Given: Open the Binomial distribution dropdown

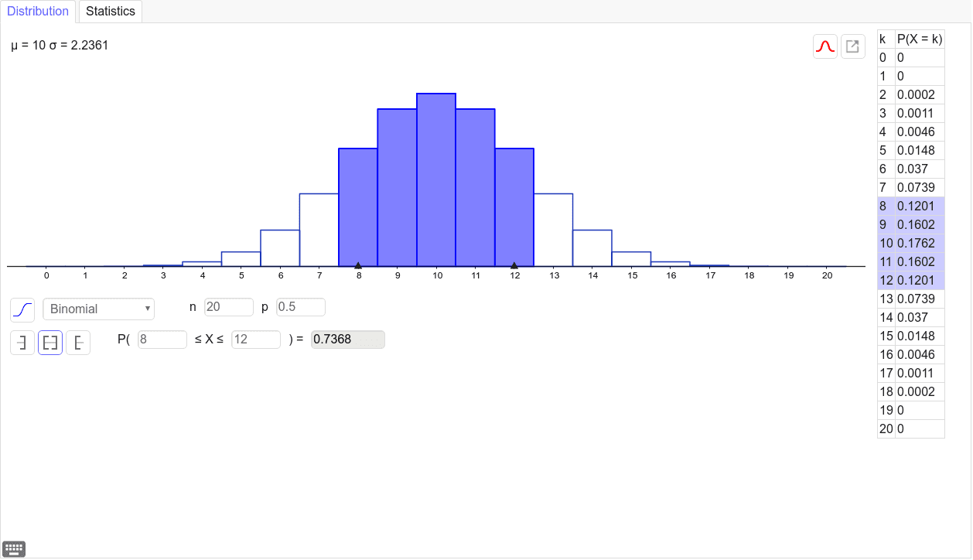Looking at the screenshot, I should click(x=98, y=309).
